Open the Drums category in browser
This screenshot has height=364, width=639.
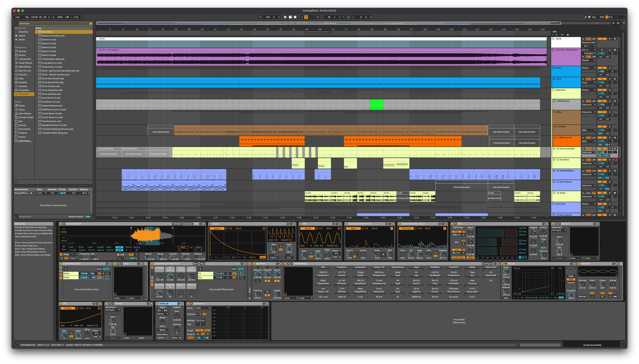coord(22,55)
